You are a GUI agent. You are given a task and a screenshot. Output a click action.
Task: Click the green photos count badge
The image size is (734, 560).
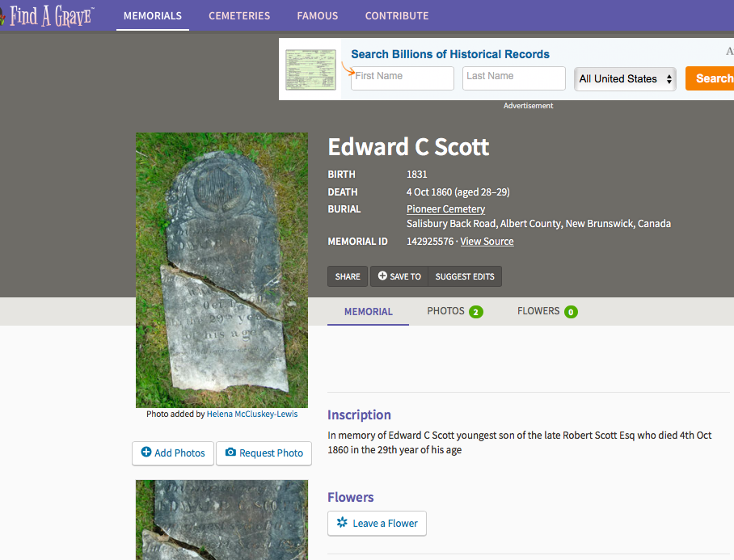click(475, 312)
